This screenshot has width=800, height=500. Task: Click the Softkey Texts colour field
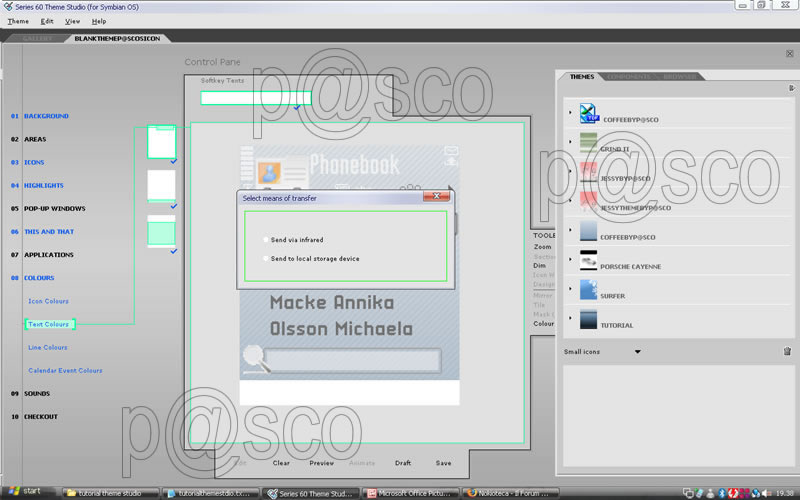click(x=256, y=98)
